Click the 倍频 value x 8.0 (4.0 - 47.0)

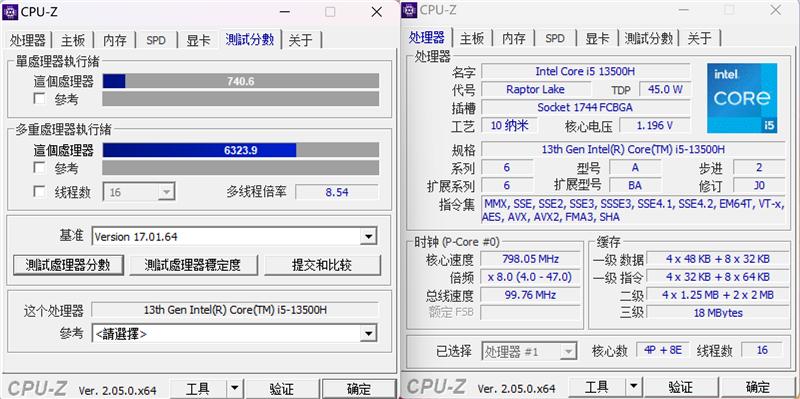point(530,277)
